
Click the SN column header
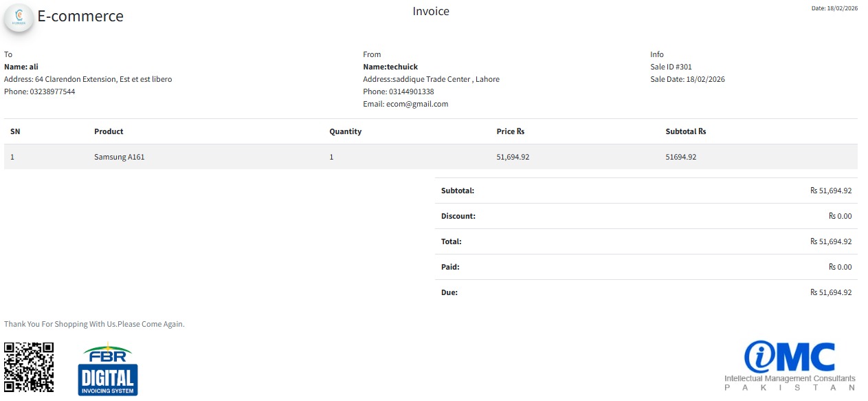(15, 131)
